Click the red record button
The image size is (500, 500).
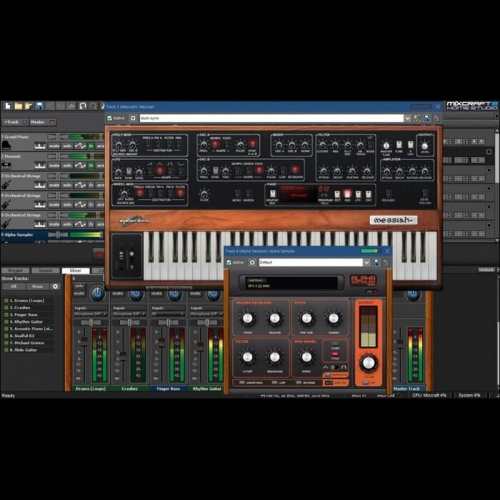point(99,254)
